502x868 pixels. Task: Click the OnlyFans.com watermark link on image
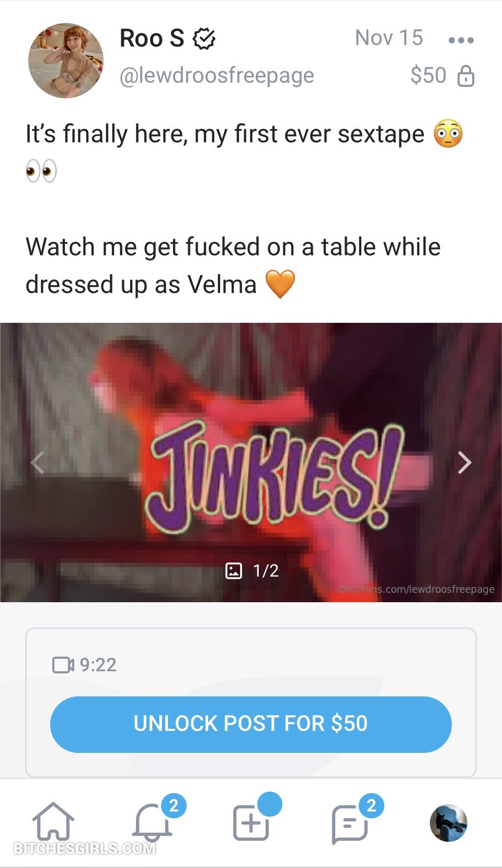(416, 589)
